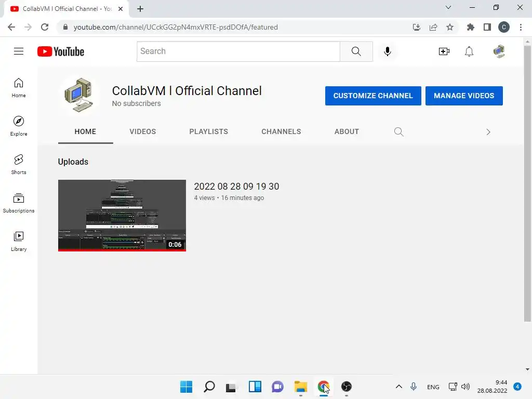Image resolution: width=532 pixels, height=399 pixels.
Task: Click the search magnifier button
Action: pos(356,51)
